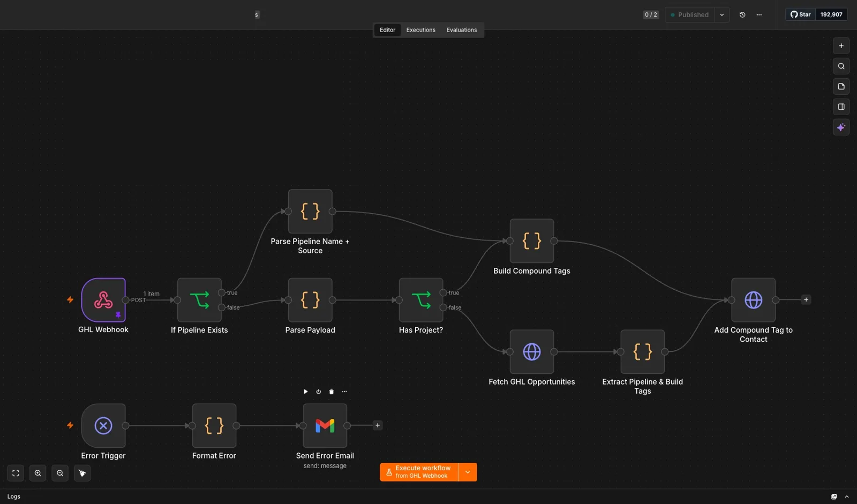Image resolution: width=857 pixels, height=504 pixels.
Task: Open the GHL Webhook trigger node
Action: (103, 300)
